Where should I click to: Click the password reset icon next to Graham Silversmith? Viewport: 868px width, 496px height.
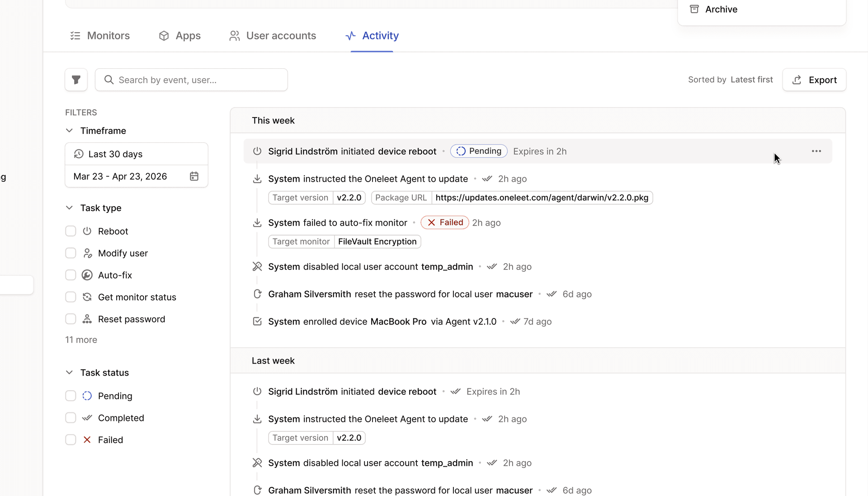pos(257,294)
